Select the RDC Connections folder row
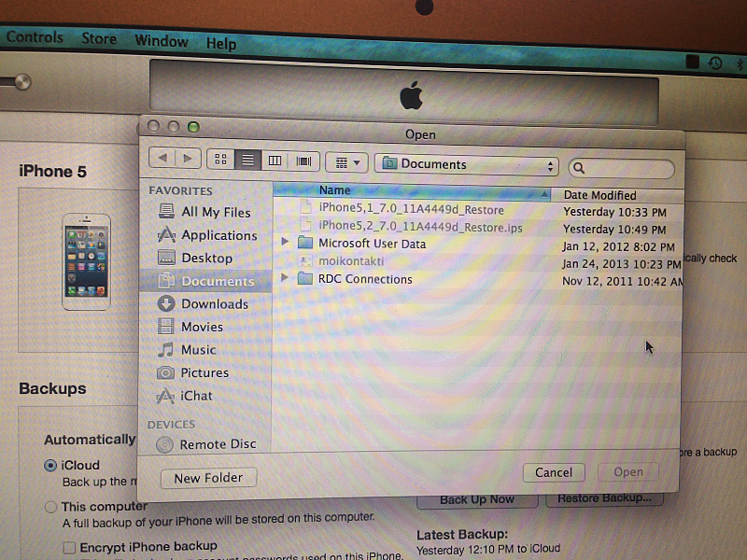 [x=478, y=279]
